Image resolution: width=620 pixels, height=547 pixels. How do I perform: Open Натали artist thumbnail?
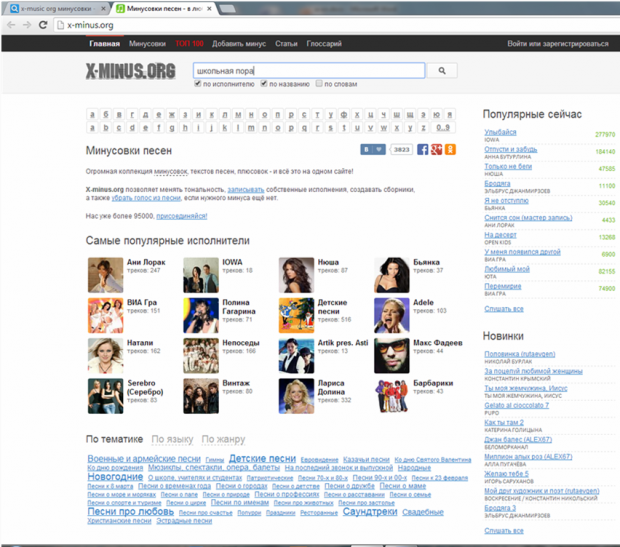click(x=106, y=356)
